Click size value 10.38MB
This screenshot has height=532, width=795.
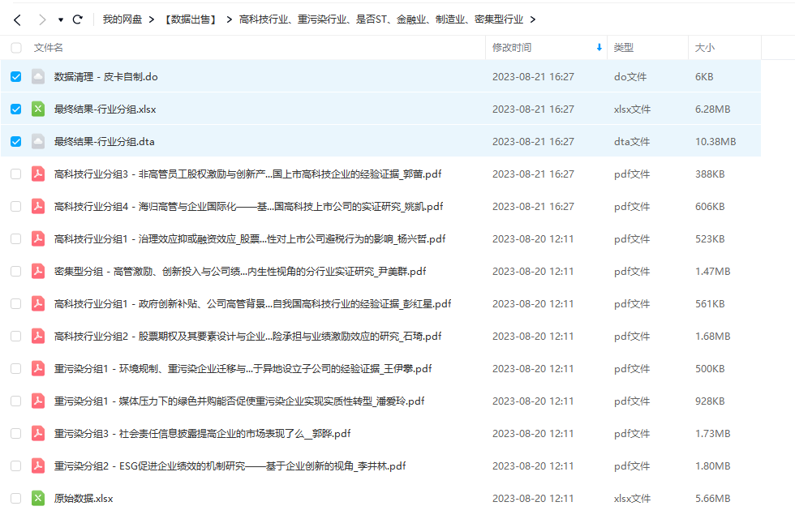click(715, 141)
